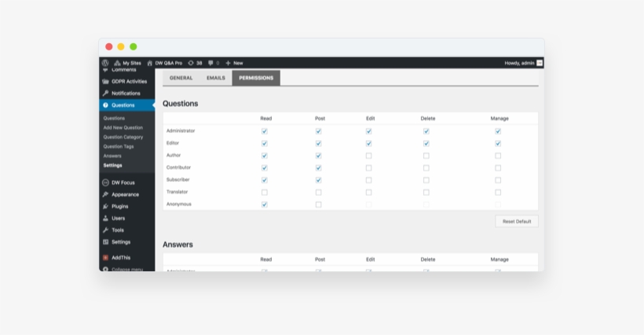The width and height of the screenshot is (644, 335).
Task: Enable Translator Read permission for Questions
Action: click(265, 193)
